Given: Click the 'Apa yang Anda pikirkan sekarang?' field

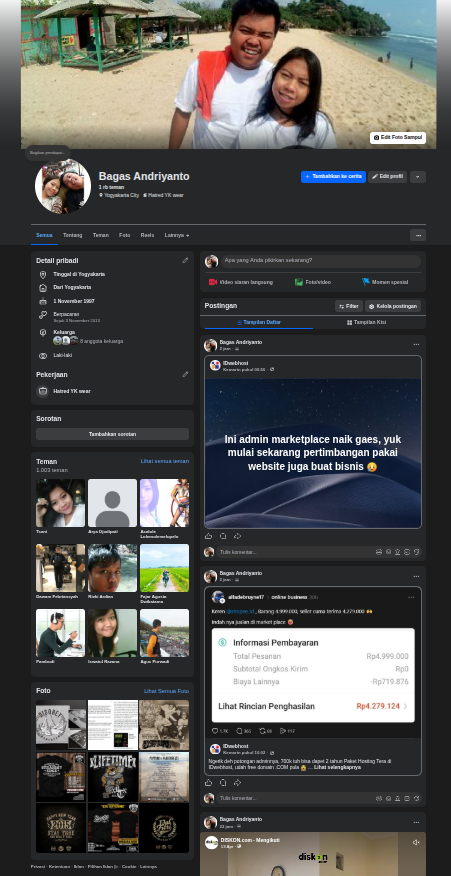Looking at the screenshot, I should pos(320,261).
